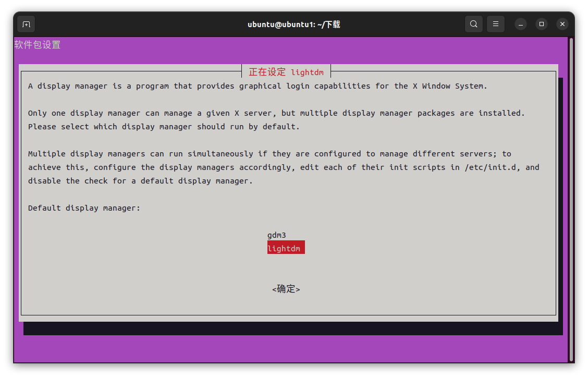Maximize the terminal window
Image resolution: width=588 pixels, height=378 pixels.
tap(542, 24)
